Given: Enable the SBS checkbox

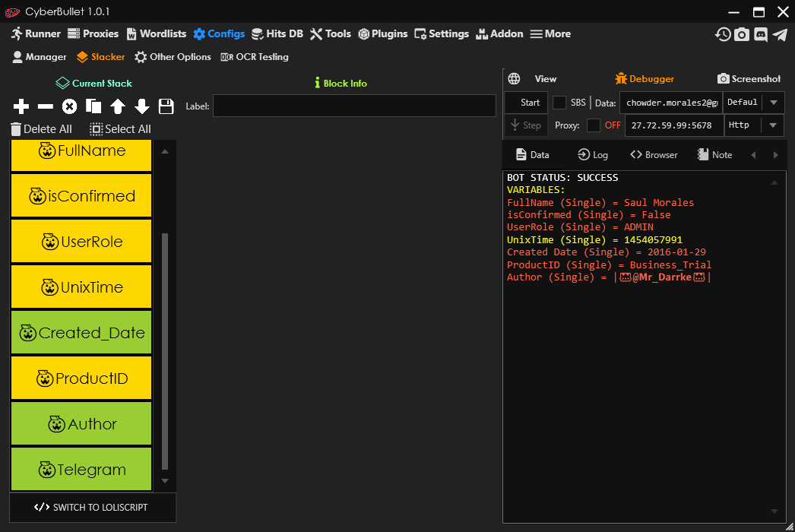Looking at the screenshot, I should pyautogui.click(x=559, y=103).
